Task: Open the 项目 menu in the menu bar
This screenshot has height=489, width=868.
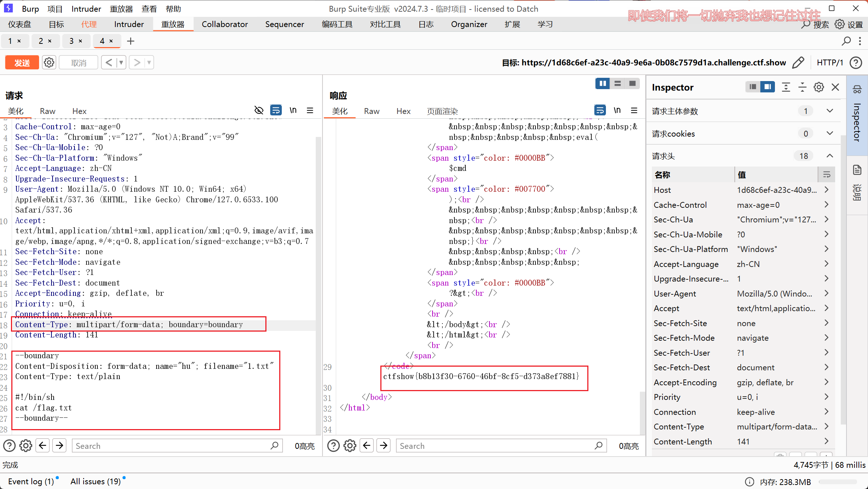Action: coord(55,9)
